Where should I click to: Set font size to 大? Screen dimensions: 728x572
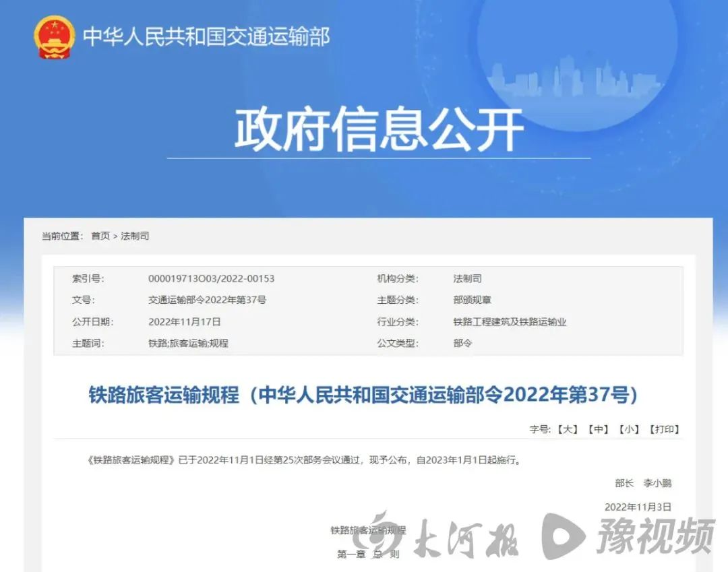click(x=566, y=429)
